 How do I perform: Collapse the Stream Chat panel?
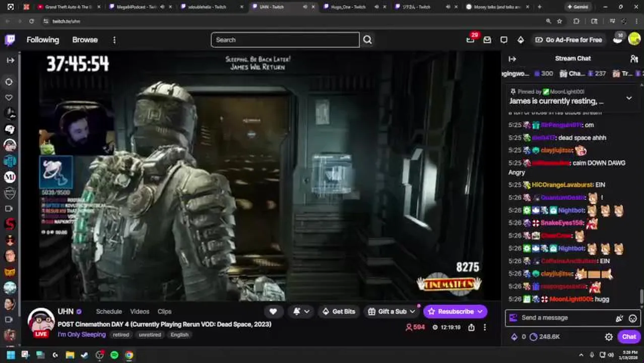point(512,58)
